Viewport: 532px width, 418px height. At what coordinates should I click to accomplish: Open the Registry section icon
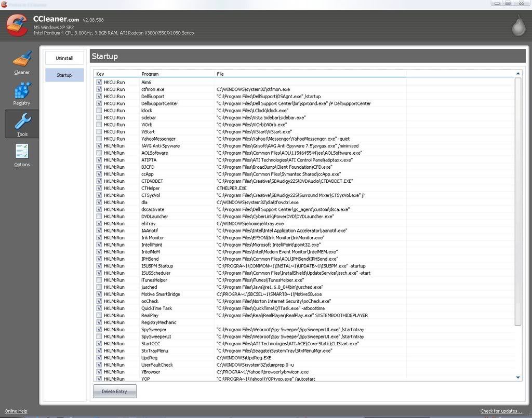point(22,90)
